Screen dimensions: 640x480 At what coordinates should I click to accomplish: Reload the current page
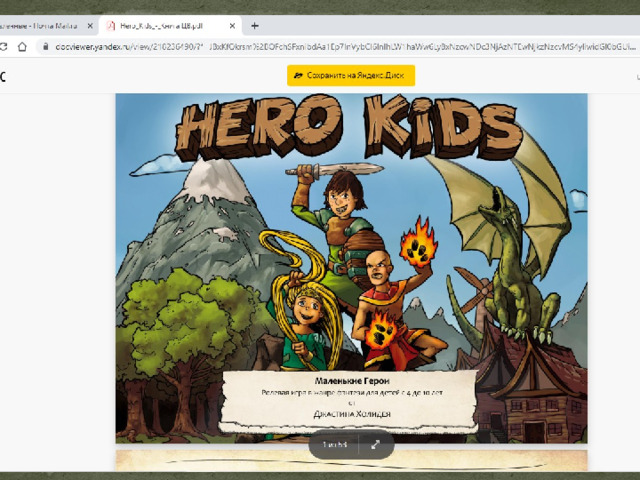tap(3, 47)
